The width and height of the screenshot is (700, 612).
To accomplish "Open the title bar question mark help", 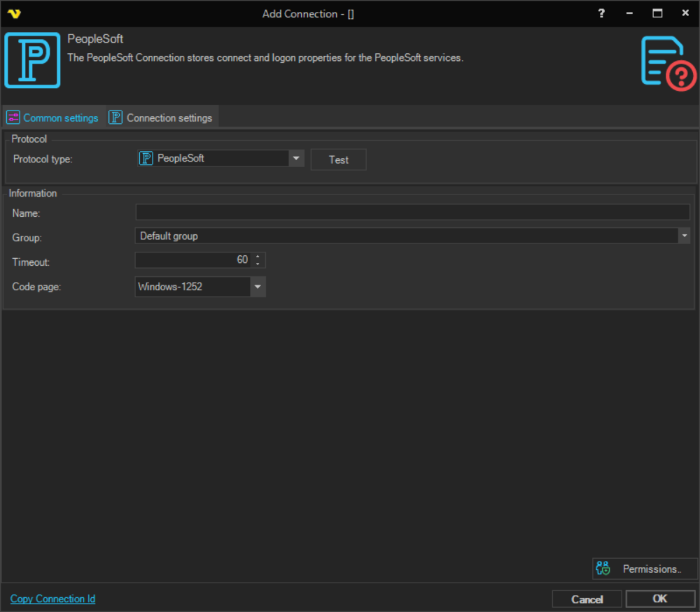I will (x=601, y=13).
